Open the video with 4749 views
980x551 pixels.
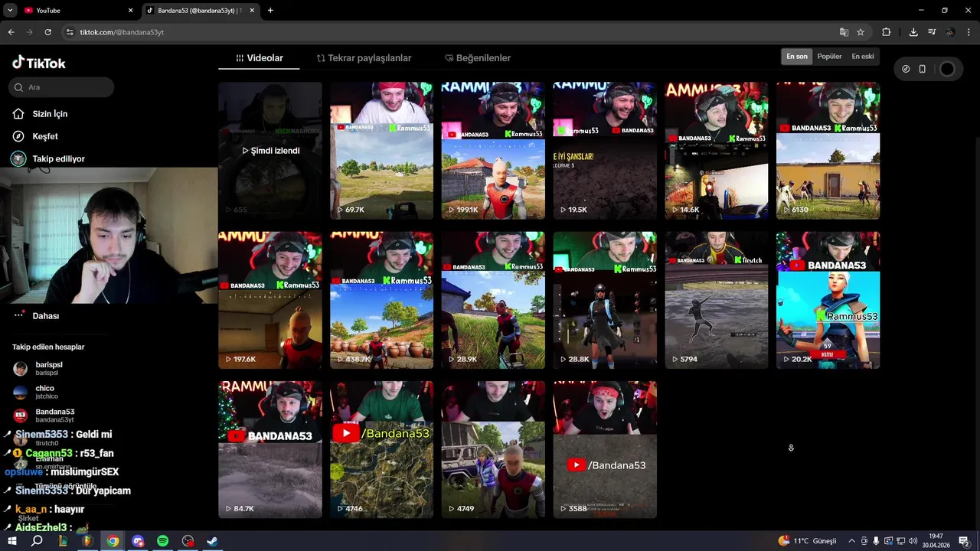coord(493,449)
